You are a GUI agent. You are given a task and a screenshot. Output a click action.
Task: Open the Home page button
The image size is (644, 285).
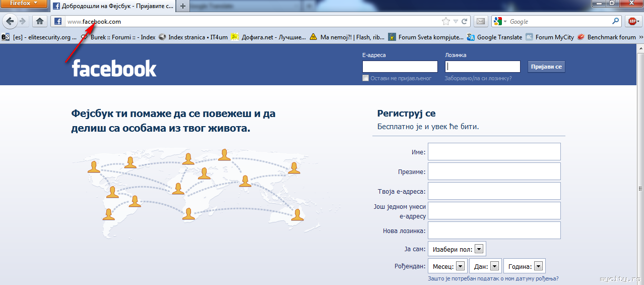click(x=40, y=21)
